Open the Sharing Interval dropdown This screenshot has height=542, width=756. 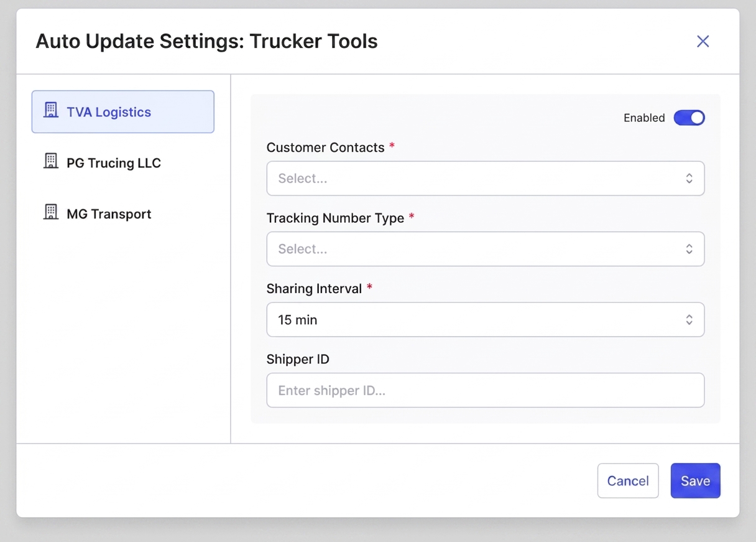click(485, 320)
